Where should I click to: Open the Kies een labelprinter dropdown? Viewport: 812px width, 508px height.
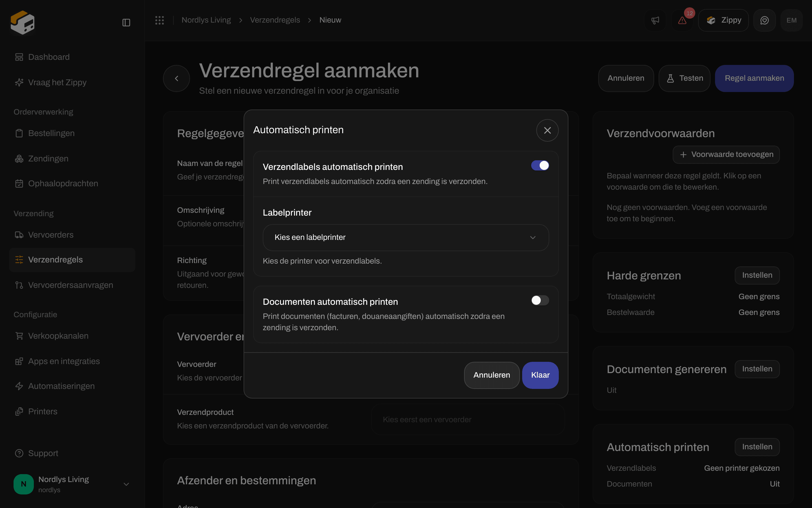[x=406, y=238]
